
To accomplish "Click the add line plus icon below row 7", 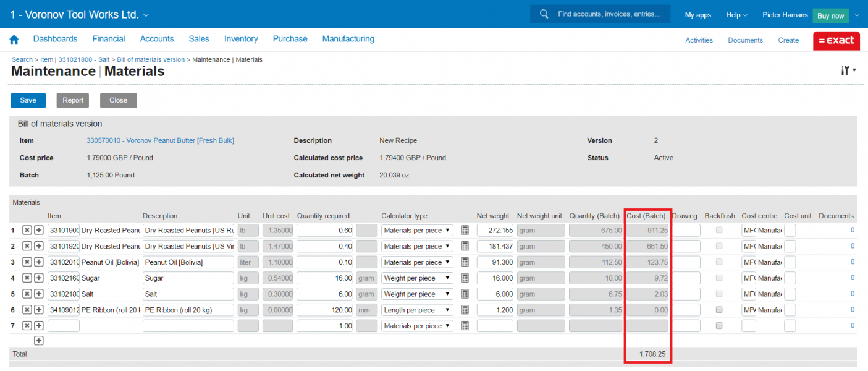I will coord(38,341).
